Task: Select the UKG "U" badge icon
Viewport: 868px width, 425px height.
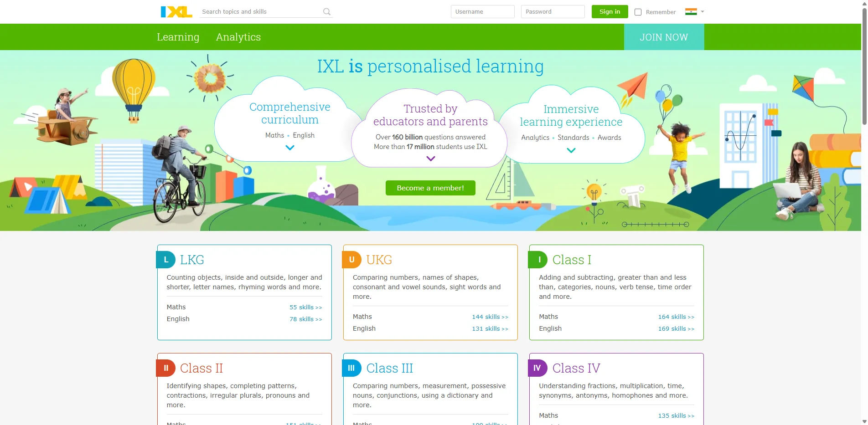Action: tap(351, 260)
